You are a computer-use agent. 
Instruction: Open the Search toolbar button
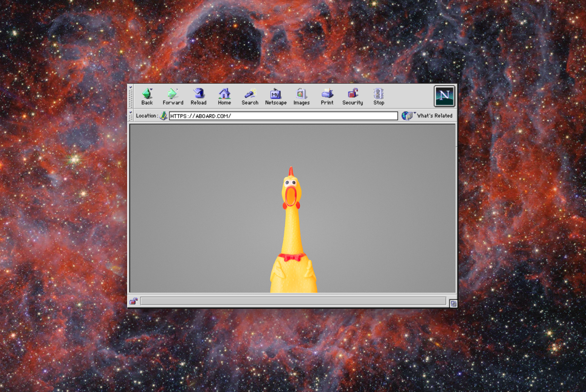[x=250, y=97]
